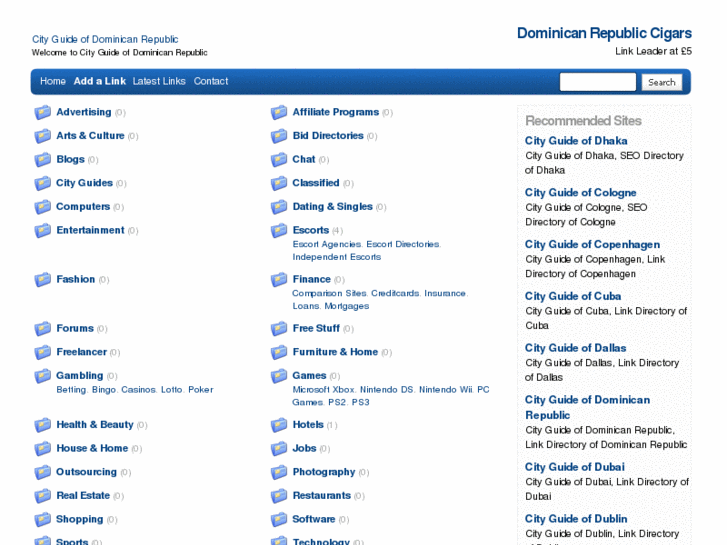Click the folder icon beside Advertising

pyautogui.click(x=43, y=112)
